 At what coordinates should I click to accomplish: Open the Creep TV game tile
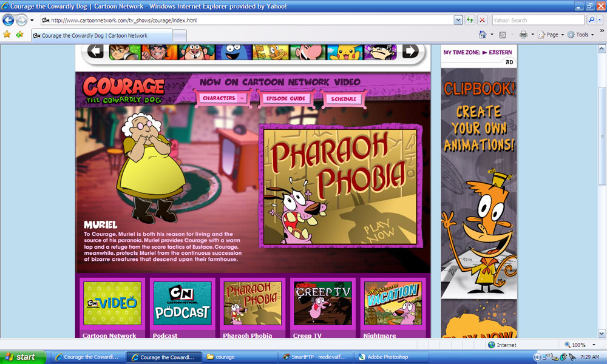point(323,303)
